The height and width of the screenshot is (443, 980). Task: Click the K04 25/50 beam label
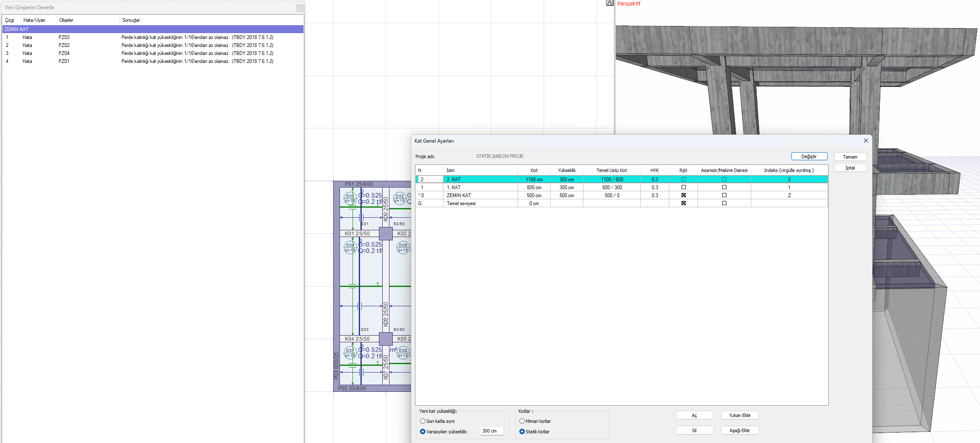[357, 339]
